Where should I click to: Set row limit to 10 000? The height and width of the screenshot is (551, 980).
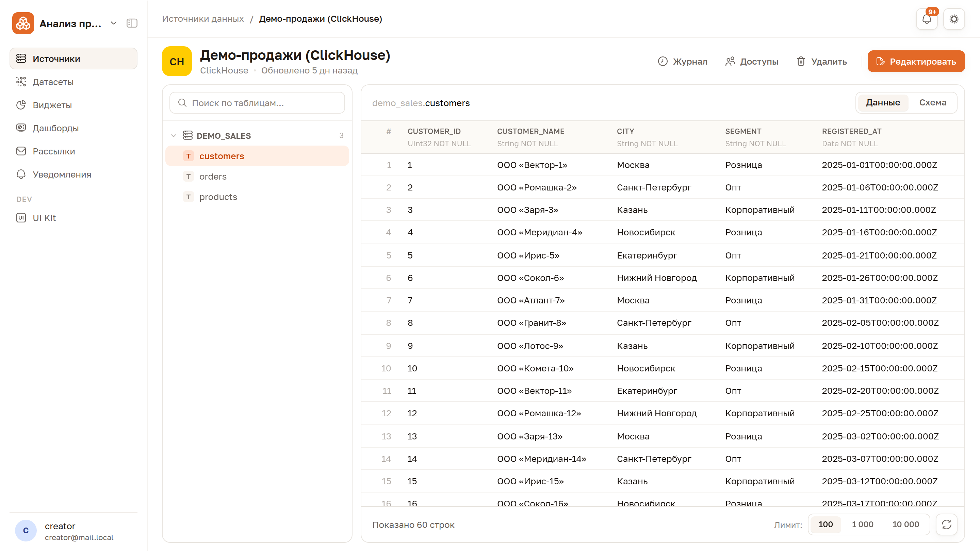tap(905, 524)
